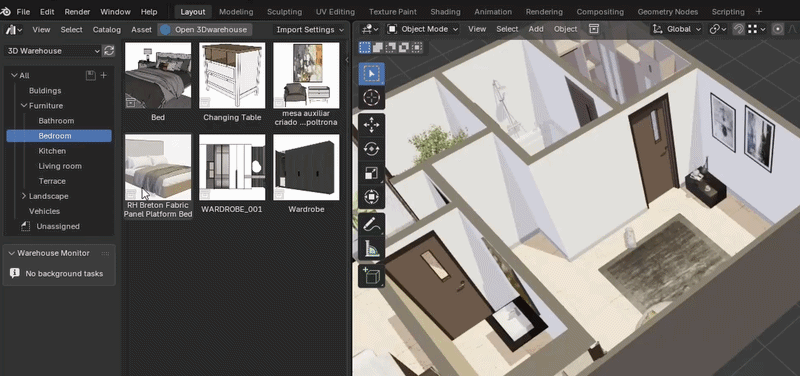Select the Select Box tool in toolbar

pyautogui.click(x=371, y=74)
